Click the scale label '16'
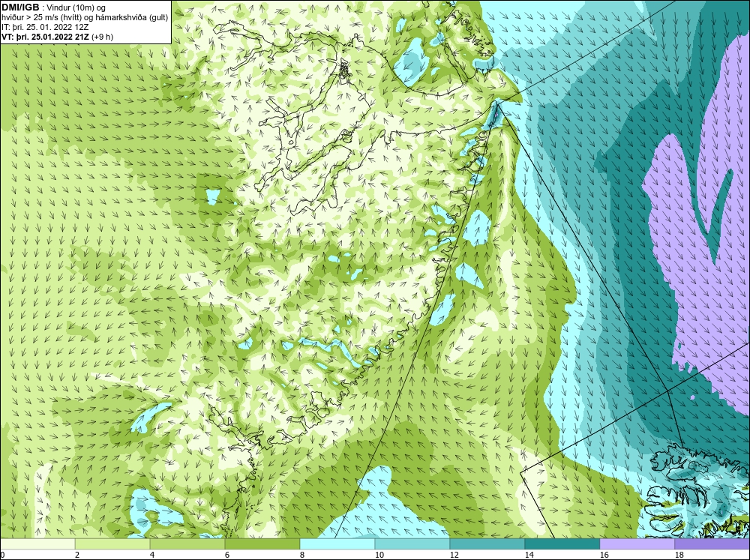The image size is (750, 560). (604, 555)
